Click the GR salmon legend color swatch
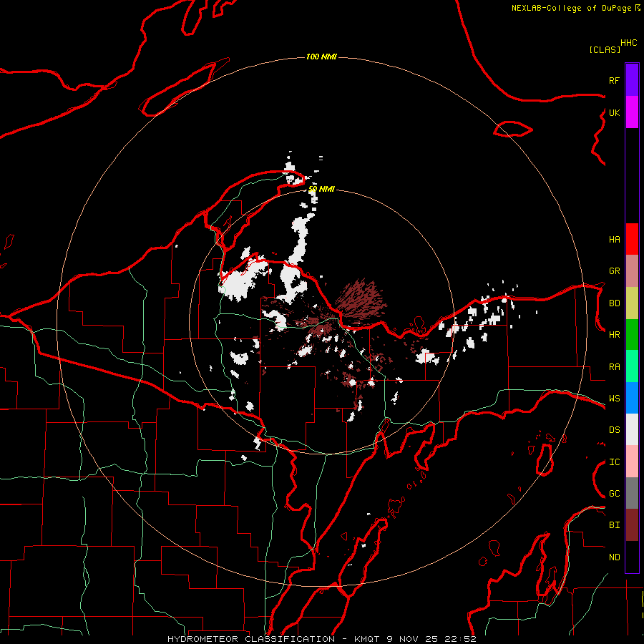644x644 pixels. click(632, 271)
